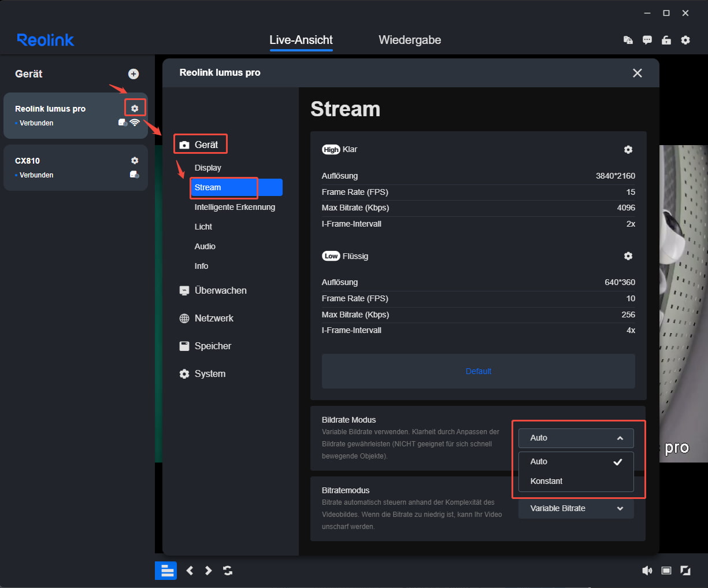Open settings gear for Reolink lumus pro
Image resolution: width=708 pixels, height=588 pixels.
pos(135,108)
